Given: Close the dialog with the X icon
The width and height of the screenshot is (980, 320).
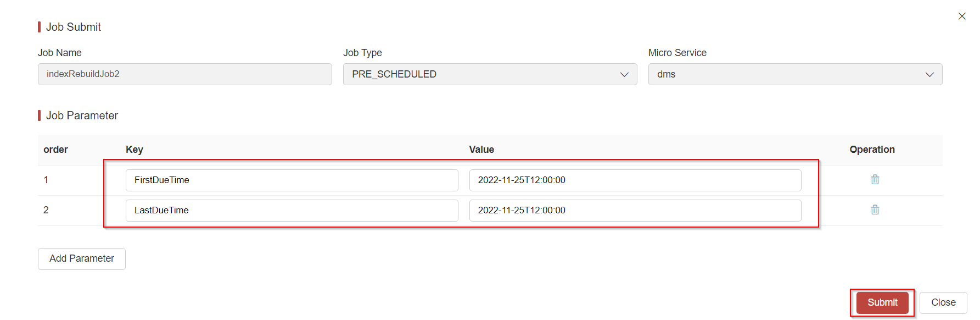Looking at the screenshot, I should [x=962, y=16].
